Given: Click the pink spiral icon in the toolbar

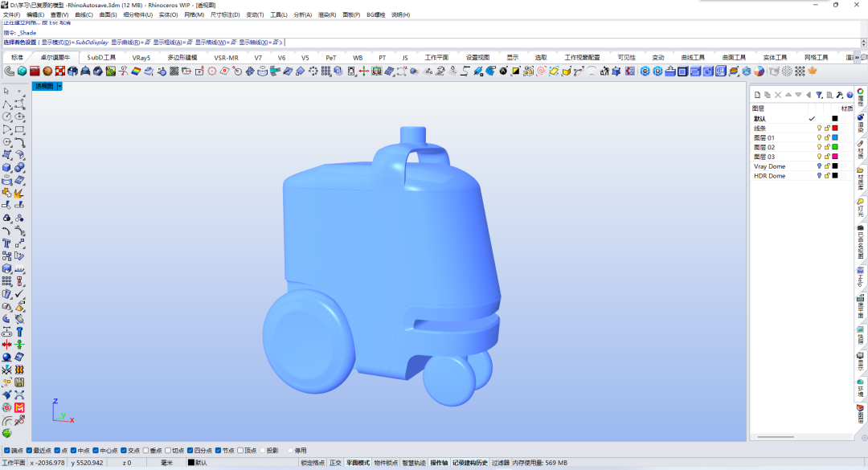Looking at the screenshot, I should click(x=542, y=71).
